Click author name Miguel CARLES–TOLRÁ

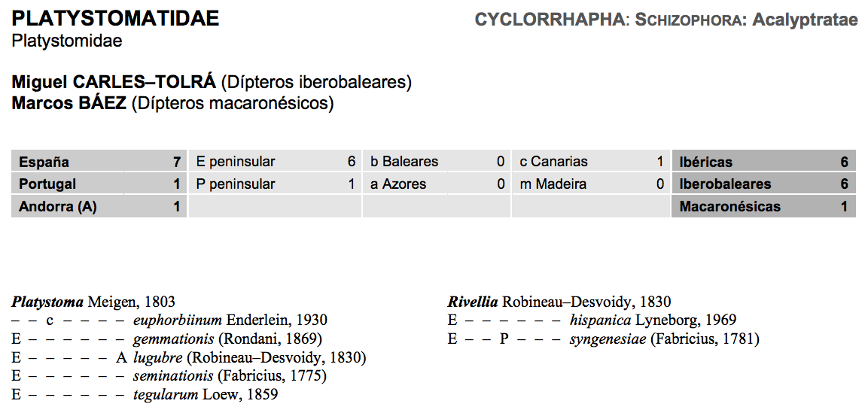coord(114,82)
